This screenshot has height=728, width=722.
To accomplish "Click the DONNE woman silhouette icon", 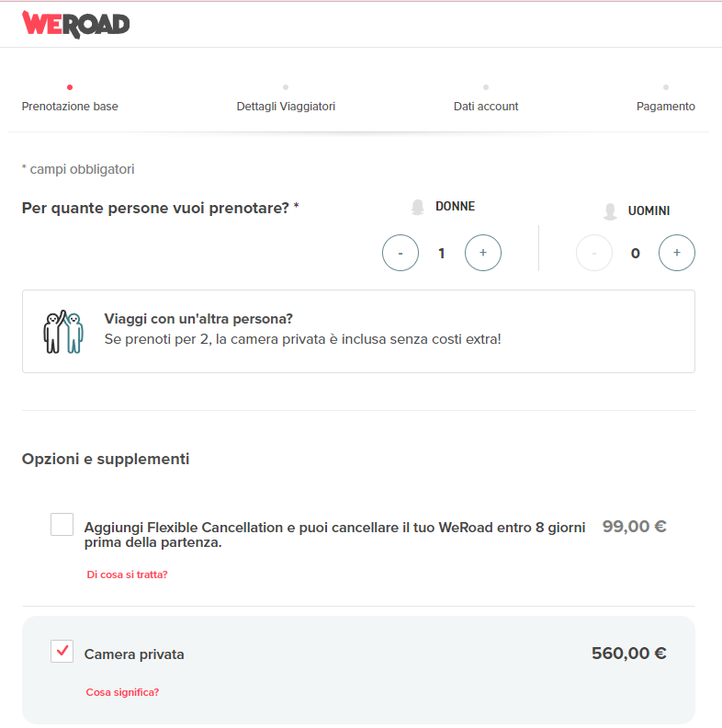I will (418, 207).
